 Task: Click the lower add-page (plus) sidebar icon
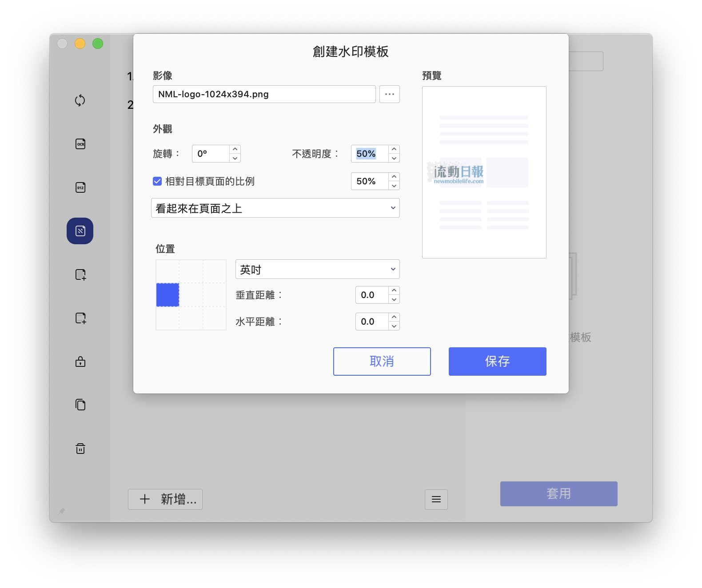[80, 318]
